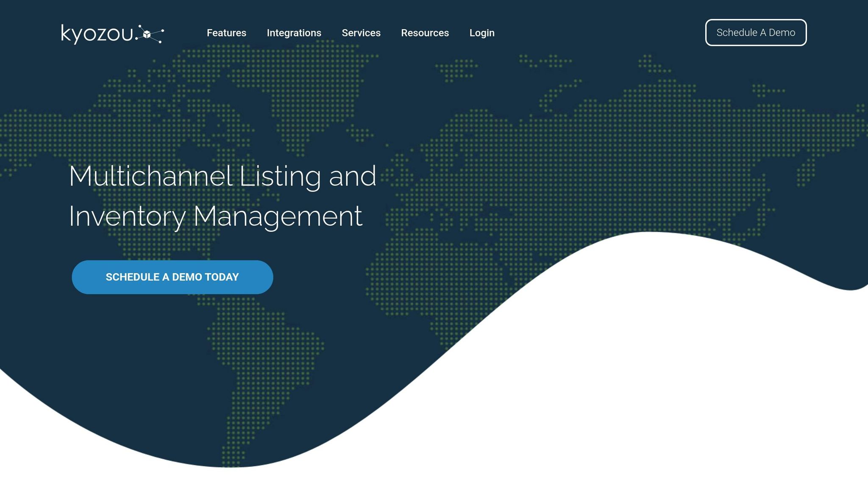
Task: Click the kyozou cube network logo icon
Action: point(147,34)
